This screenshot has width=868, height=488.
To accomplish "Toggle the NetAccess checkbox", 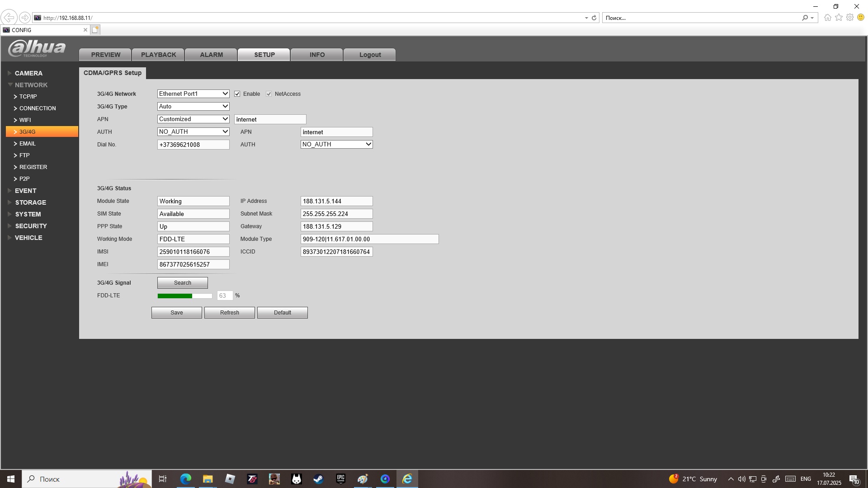I will [269, 94].
